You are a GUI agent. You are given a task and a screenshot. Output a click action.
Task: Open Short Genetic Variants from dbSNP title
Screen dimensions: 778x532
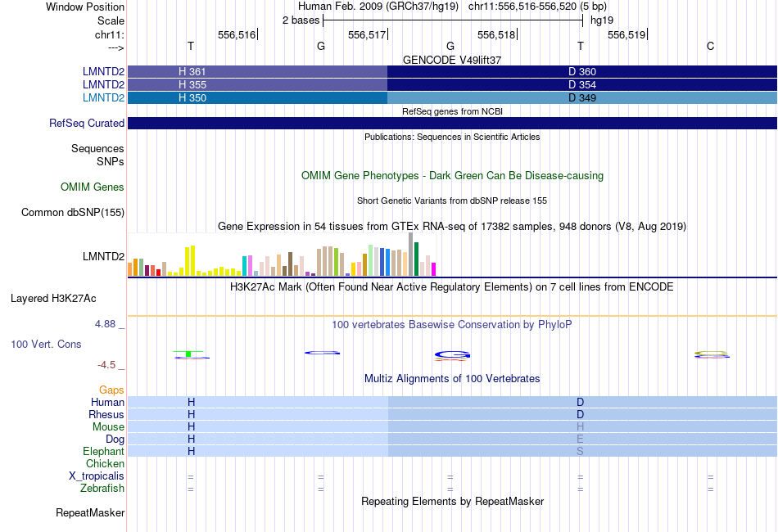[x=452, y=201]
